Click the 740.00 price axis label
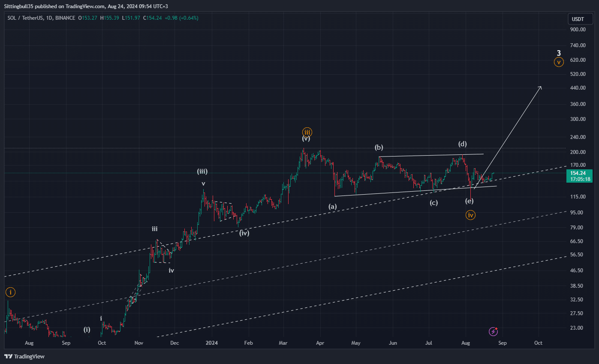 point(578,45)
